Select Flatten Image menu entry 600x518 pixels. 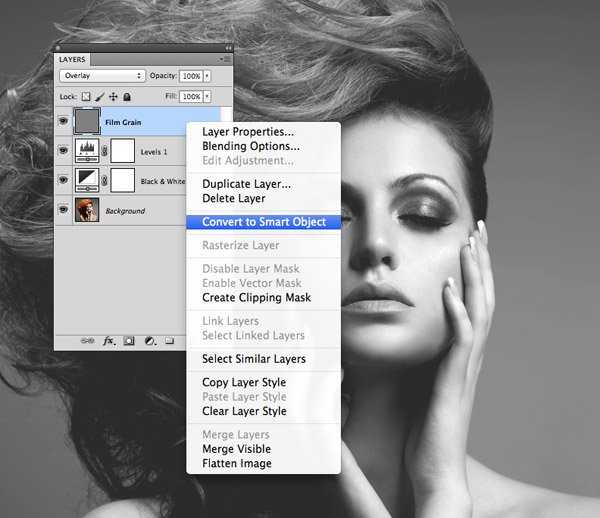pos(237,463)
